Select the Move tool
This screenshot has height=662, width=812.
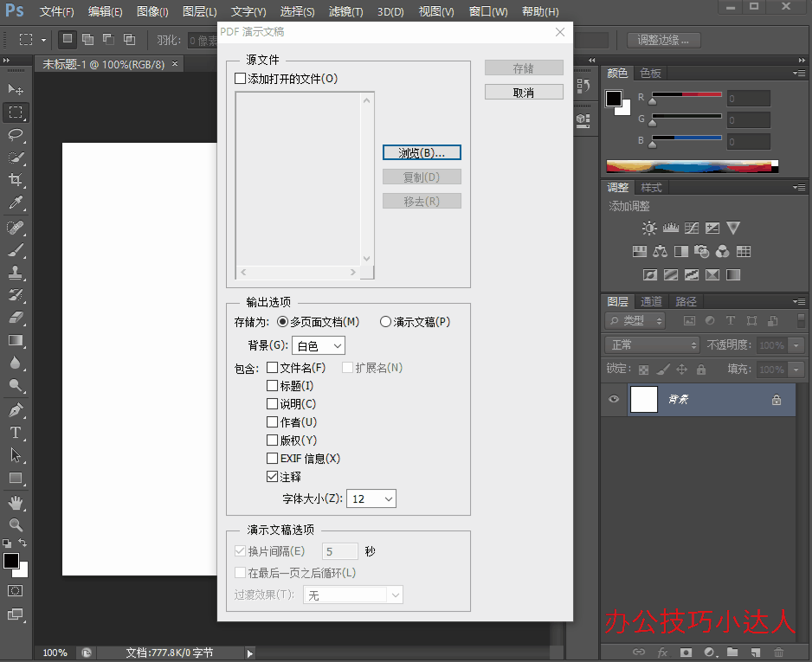(x=16, y=89)
